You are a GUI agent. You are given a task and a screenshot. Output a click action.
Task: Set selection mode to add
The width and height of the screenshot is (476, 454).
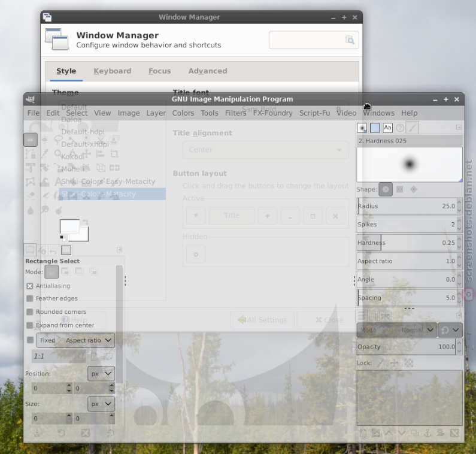[x=66, y=272]
